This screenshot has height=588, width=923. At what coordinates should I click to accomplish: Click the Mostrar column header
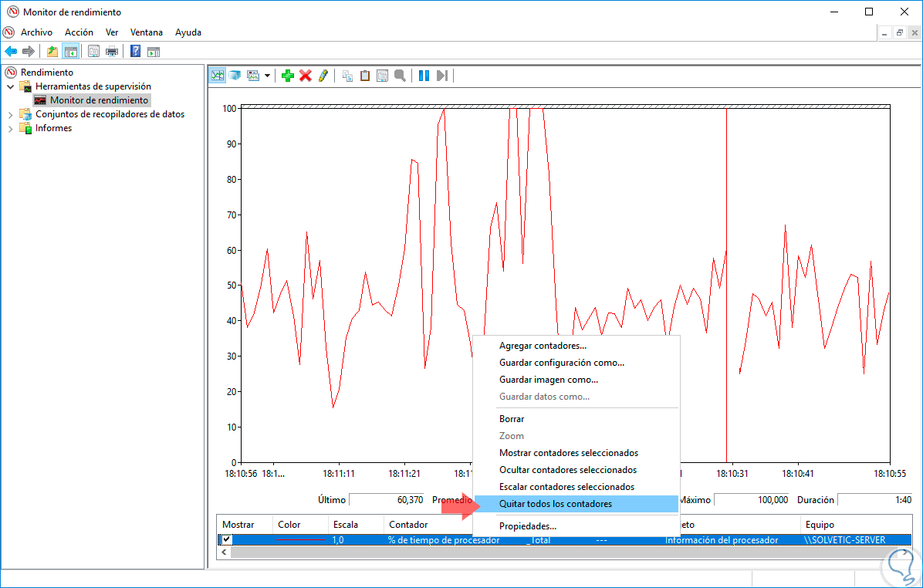(245, 525)
